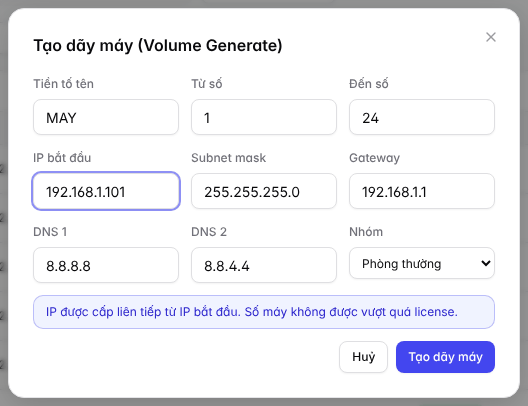Select the DNS 2 field with 8.8.4.4
The height and width of the screenshot is (406, 528).
[x=264, y=265]
